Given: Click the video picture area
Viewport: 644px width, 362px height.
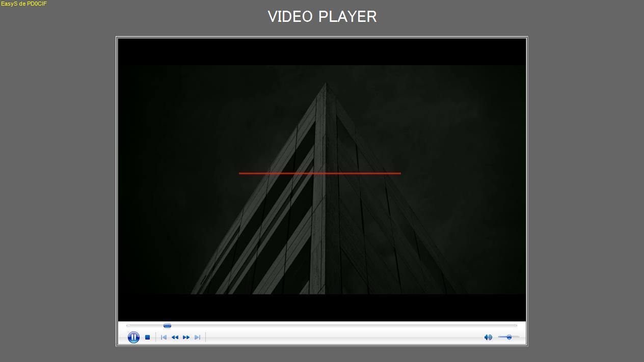Looking at the screenshot, I should (x=322, y=180).
